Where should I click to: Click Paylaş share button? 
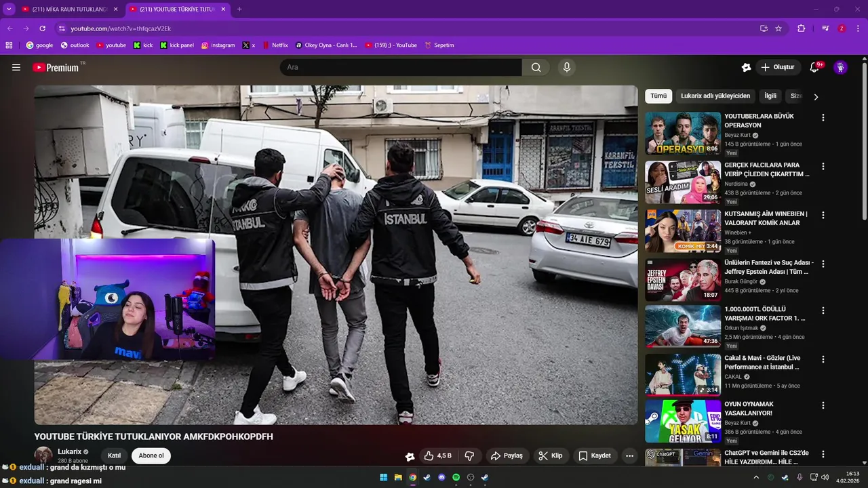507,455
